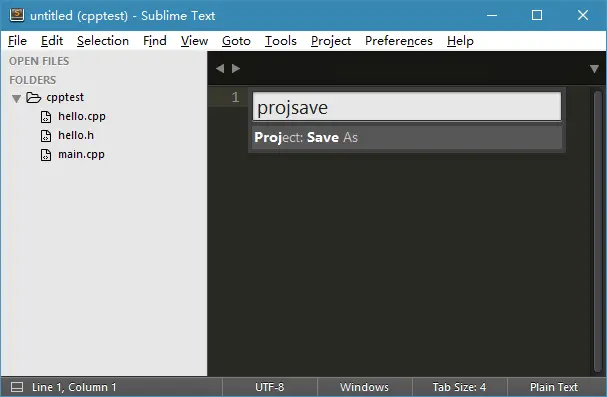This screenshot has height=397, width=607.
Task: Open the Help menu
Action: [x=460, y=41]
